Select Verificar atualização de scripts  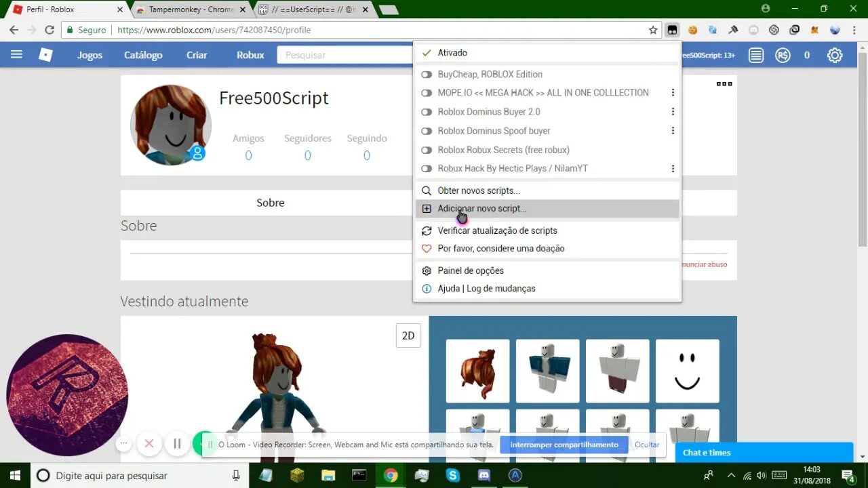(x=547, y=230)
